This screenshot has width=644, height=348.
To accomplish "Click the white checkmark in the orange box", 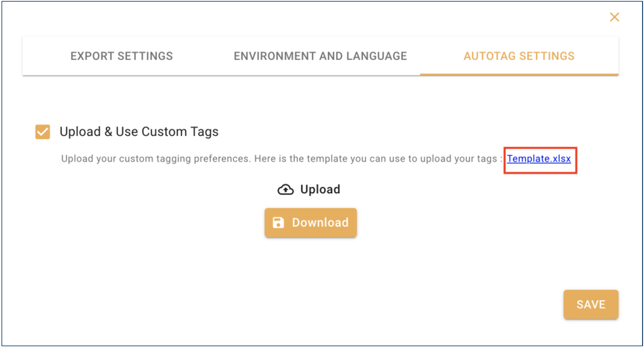I will click(x=43, y=132).
